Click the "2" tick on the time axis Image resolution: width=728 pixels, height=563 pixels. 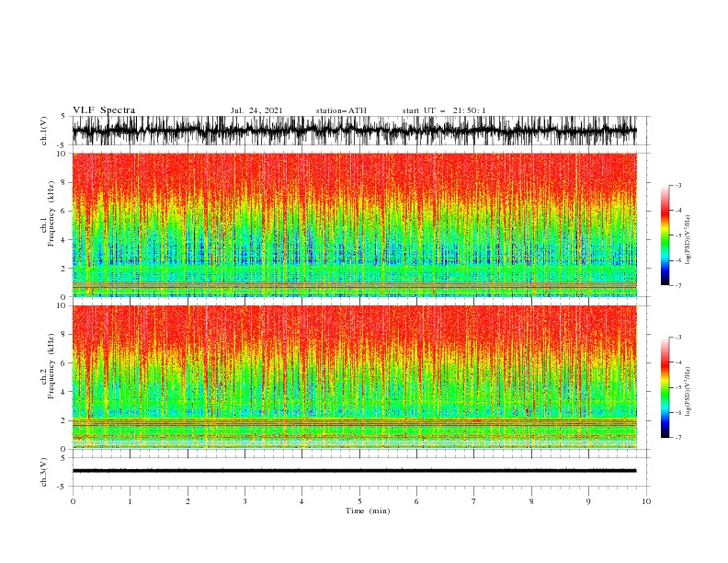(188, 501)
